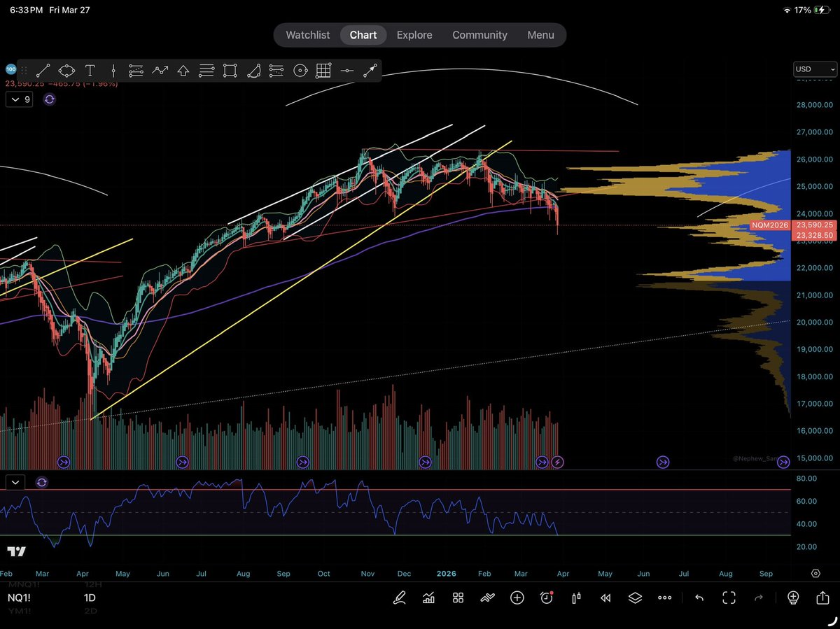This screenshot has height=629, width=840.
Task: Open the drawing pen tools
Action: point(399,598)
